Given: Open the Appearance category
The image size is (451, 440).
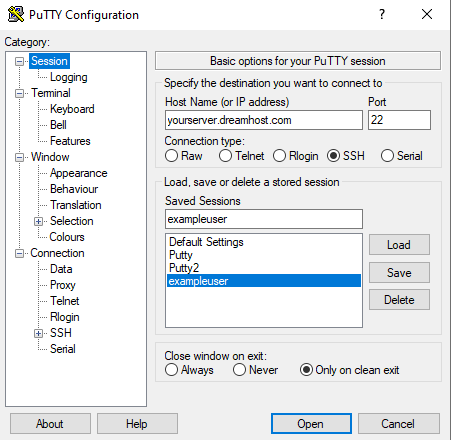Looking at the screenshot, I should coord(79,173).
